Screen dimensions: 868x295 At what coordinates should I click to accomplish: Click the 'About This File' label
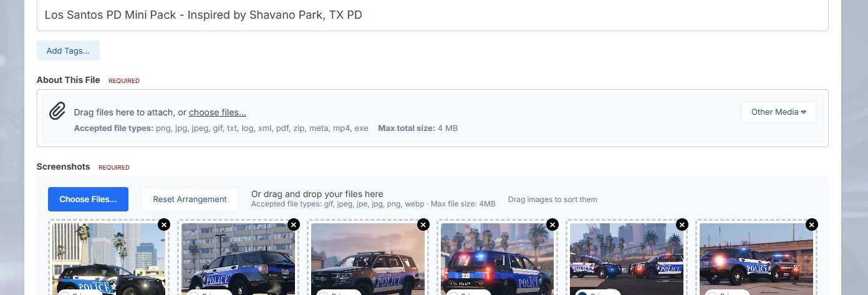pyautogui.click(x=68, y=80)
